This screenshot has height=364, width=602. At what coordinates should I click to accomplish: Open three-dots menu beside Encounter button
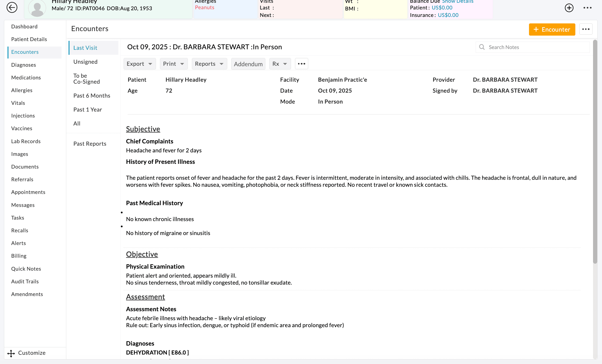pyautogui.click(x=586, y=29)
